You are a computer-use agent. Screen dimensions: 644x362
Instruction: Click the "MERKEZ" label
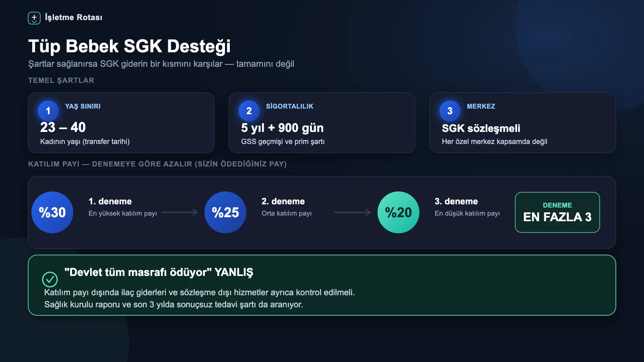(x=481, y=106)
